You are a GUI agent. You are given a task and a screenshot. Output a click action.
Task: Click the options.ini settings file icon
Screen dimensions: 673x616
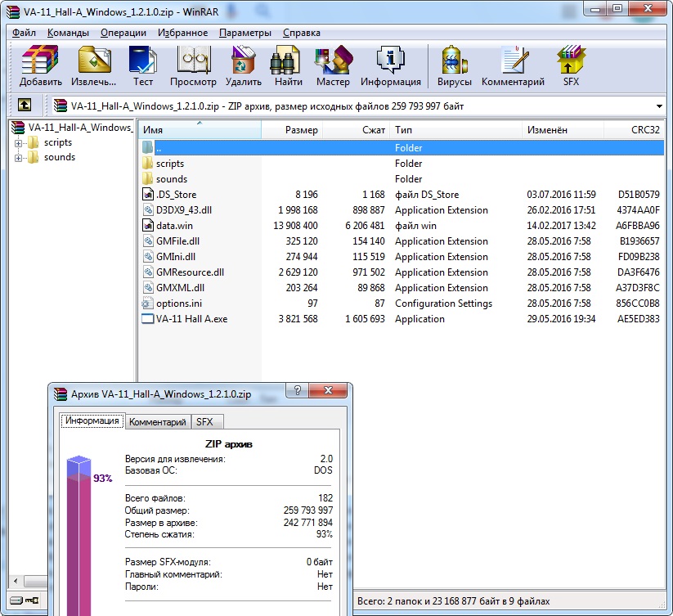pyautogui.click(x=148, y=303)
